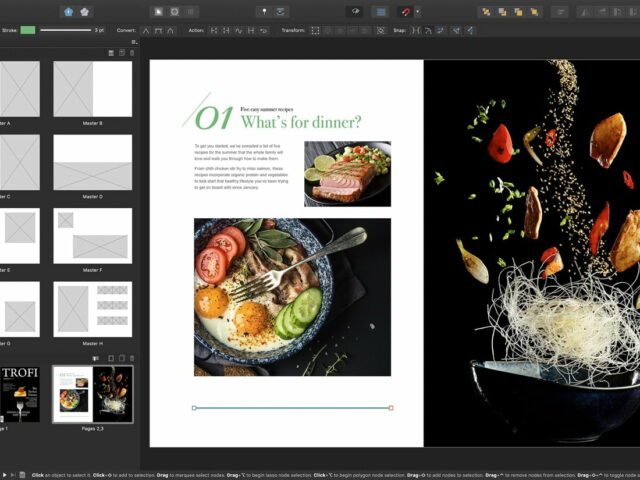Switch to the Photo persona icon
The image size is (640, 480).
tap(84, 12)
